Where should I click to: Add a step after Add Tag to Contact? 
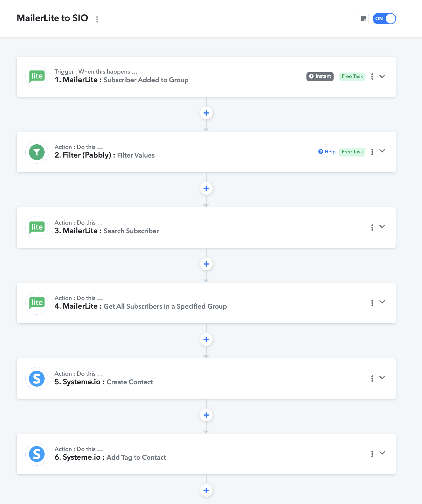click(206, 490)
